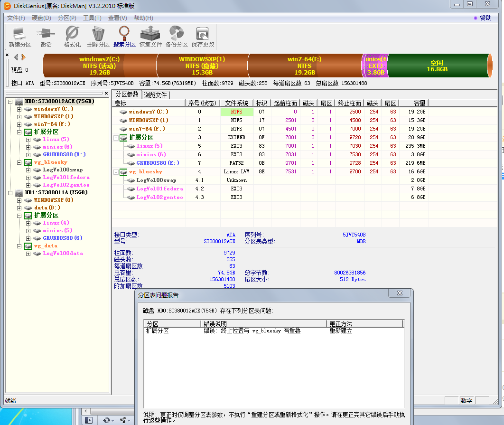Screen dimensions: 504x425
Task: Collapse HD0:ST380012ACE tree node
Action: (x=10, y=102)
